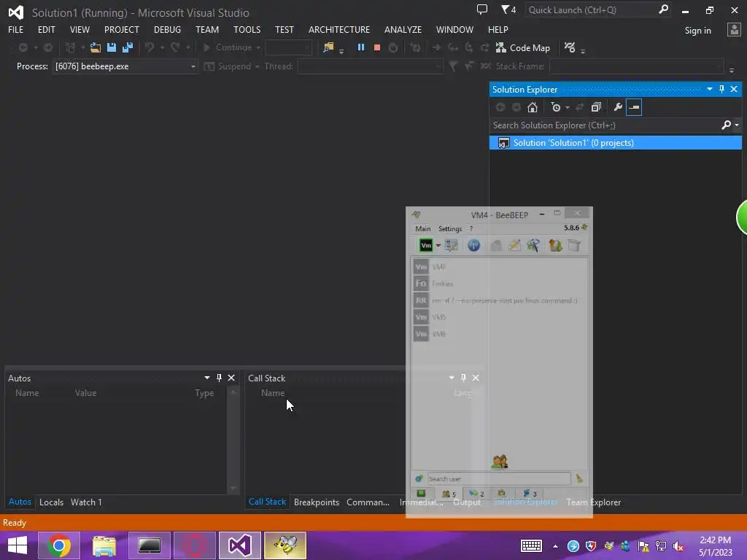
Task: Open the FILE menu
Action: 16,29
